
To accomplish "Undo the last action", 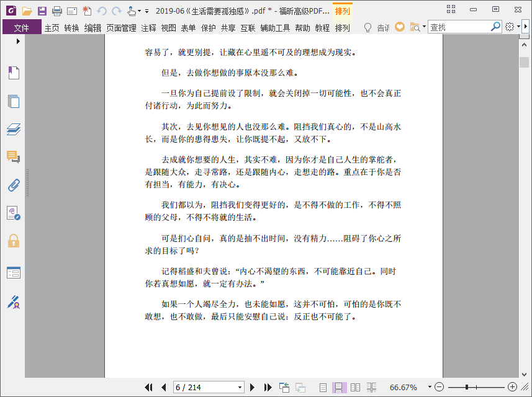I will tap(101, 11).
